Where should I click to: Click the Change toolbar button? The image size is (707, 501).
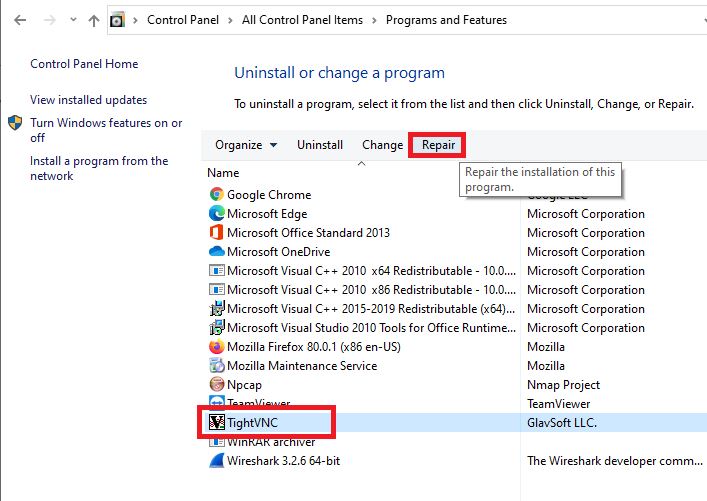click(382, 145)
